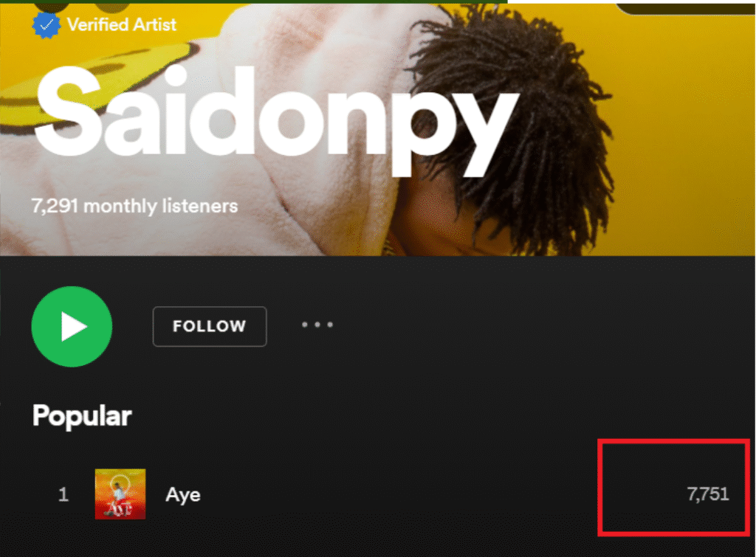The image size is (756, 557).
Task: Click the white play triangle inside green circle
Action: (74, 327)
